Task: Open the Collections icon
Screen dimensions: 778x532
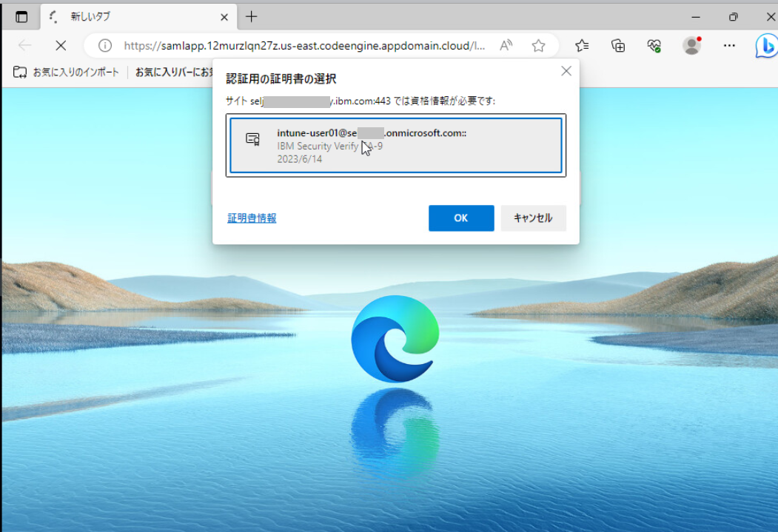Action: click(618, 46)
